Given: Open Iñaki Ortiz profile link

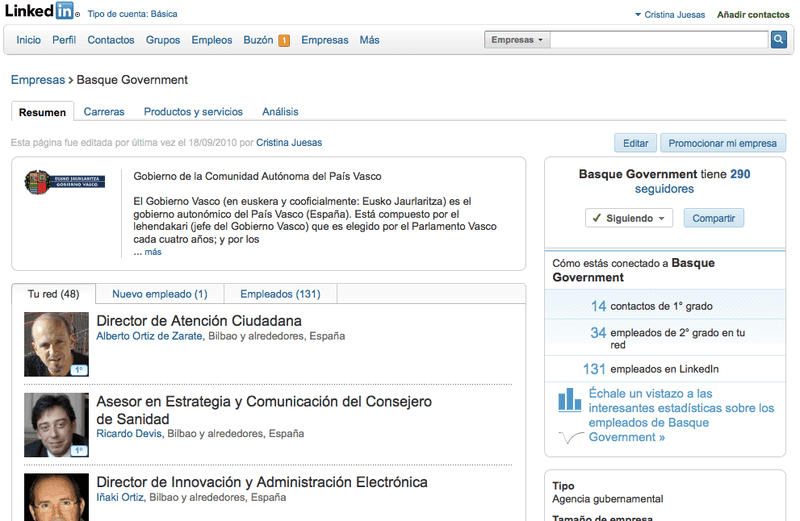Looking at the screenshot, I should (x=120, y=498).
